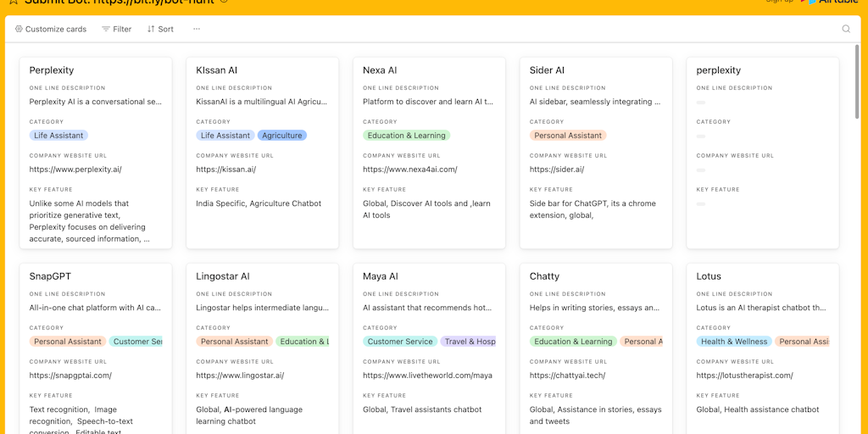Open the more options ellipsis menu
This screenshot has height=434, width=868.
tap(197, 29)
